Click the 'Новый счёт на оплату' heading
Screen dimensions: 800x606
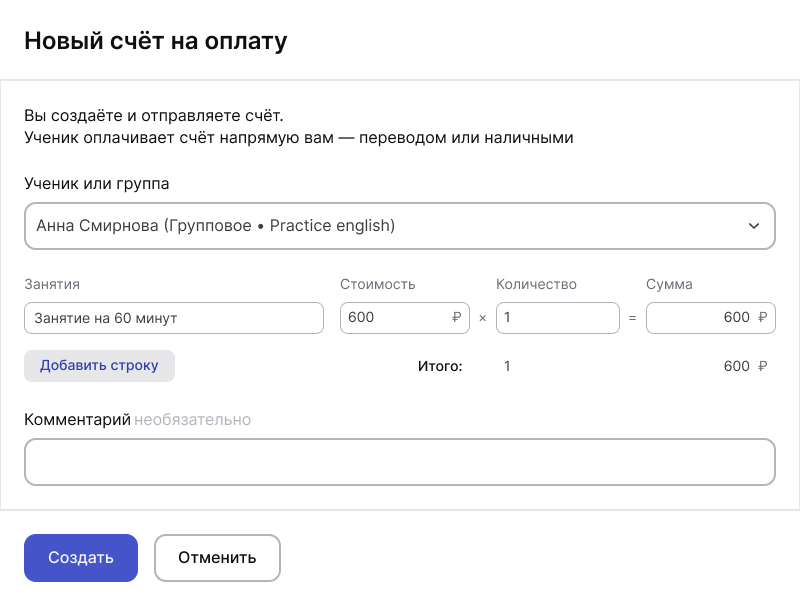pyautogui.click(x=155, y=41)
